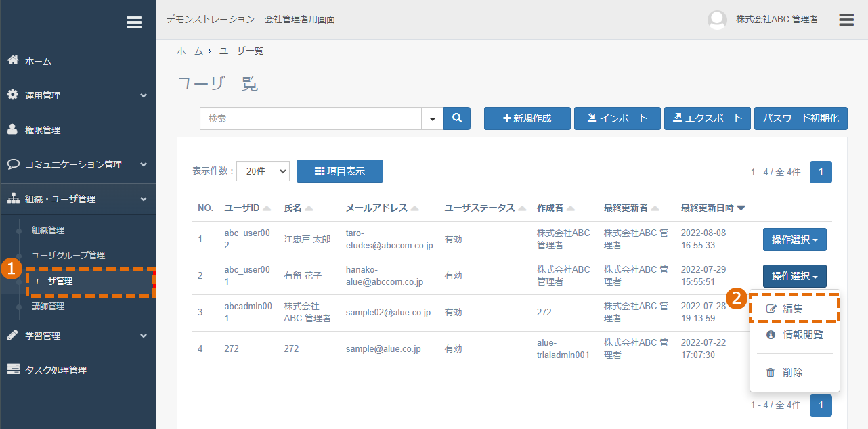The height and width of the screenshot is (429, 868).
Task: Click the 権限管理 person icon
Action: point(13,129)
